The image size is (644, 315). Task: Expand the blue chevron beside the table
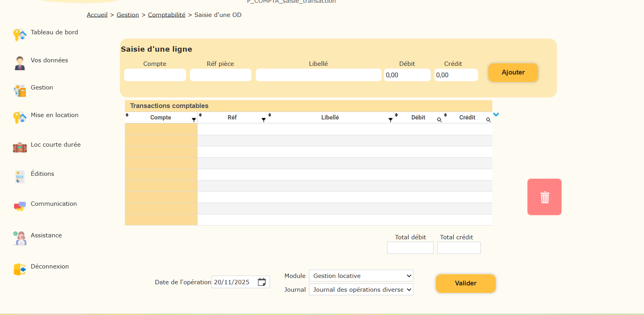[496, 115]
